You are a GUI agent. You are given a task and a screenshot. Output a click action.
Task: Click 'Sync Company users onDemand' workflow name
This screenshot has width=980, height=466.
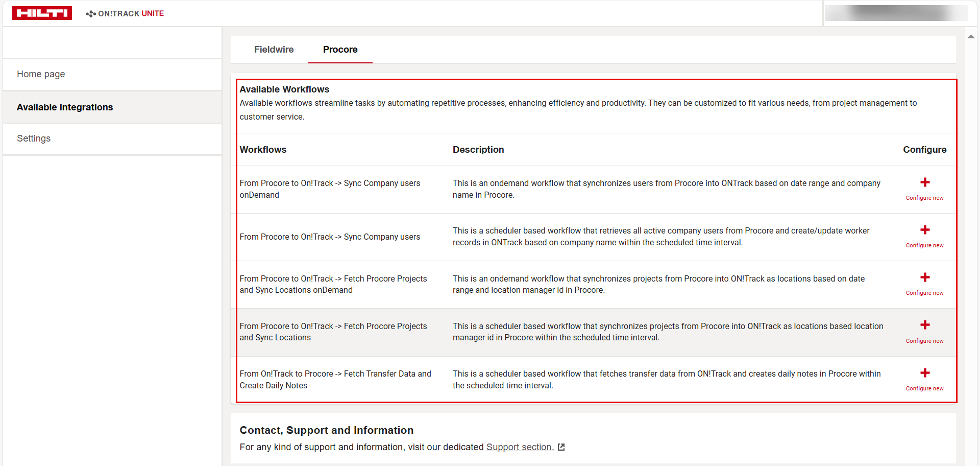tap(330, 189)
